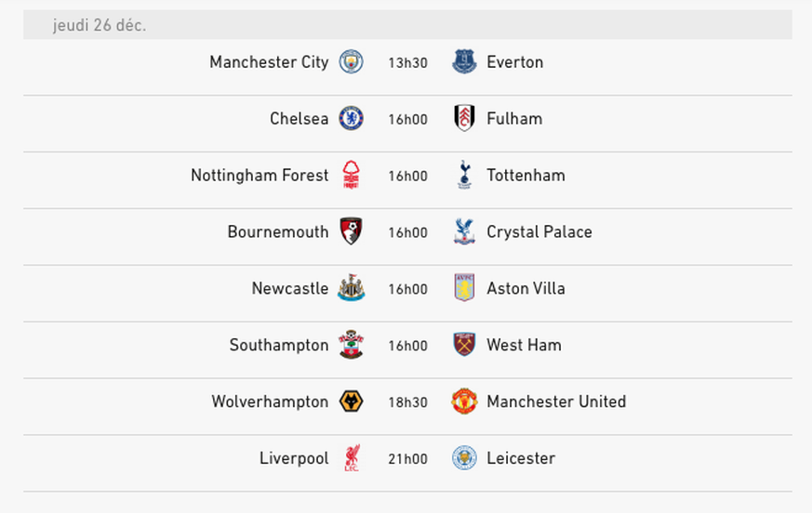Image resolution: width=812 pixels, height=513 pixels.
Task: Select the Newcastle club crest
Action: (x=351, y=288)
